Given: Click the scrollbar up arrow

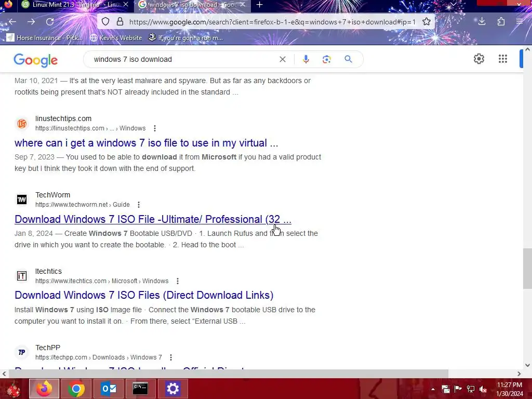Looking at the screenshot, I should tap(527, 49).
